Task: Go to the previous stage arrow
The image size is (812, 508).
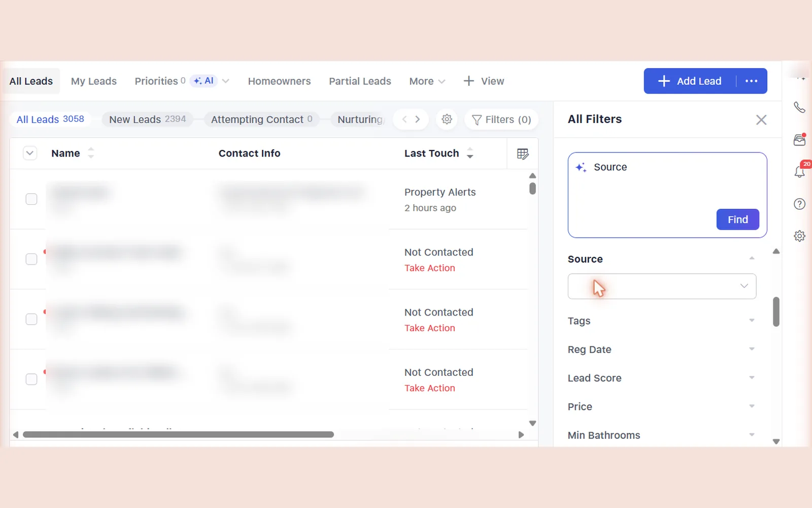Action: pyautogui.click(x=404, y=119)
